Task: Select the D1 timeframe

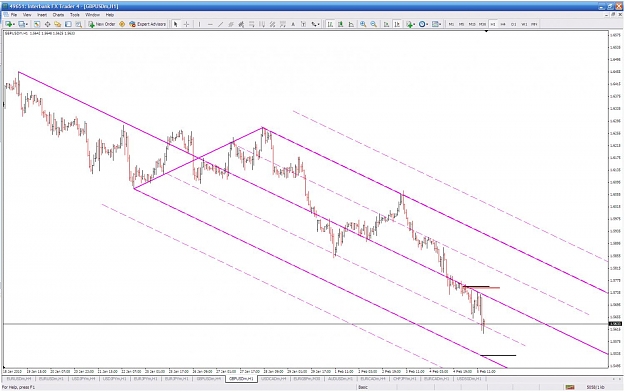Action: pos(513,24)
